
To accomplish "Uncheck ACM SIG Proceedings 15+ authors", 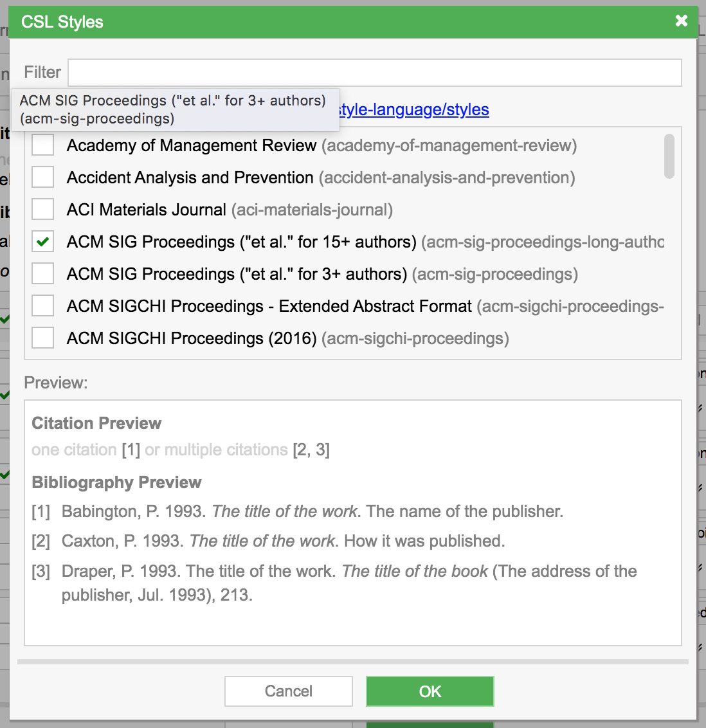I will pyautogui.click(x=42, y=241).
